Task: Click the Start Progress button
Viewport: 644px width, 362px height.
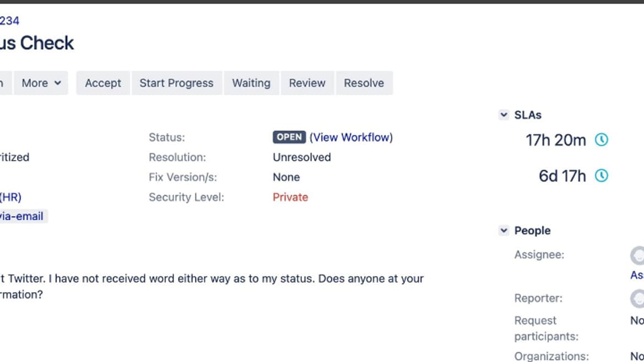Action: coord(176,83)
